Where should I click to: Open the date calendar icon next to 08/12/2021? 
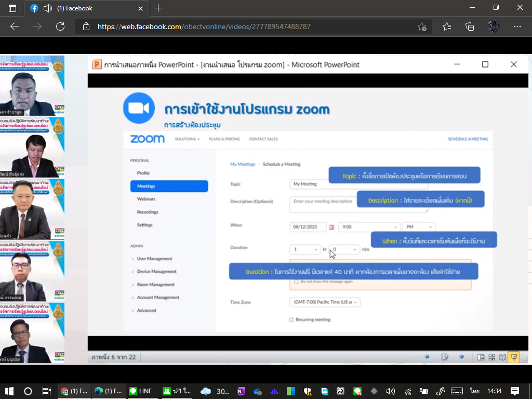coord(331,227)
